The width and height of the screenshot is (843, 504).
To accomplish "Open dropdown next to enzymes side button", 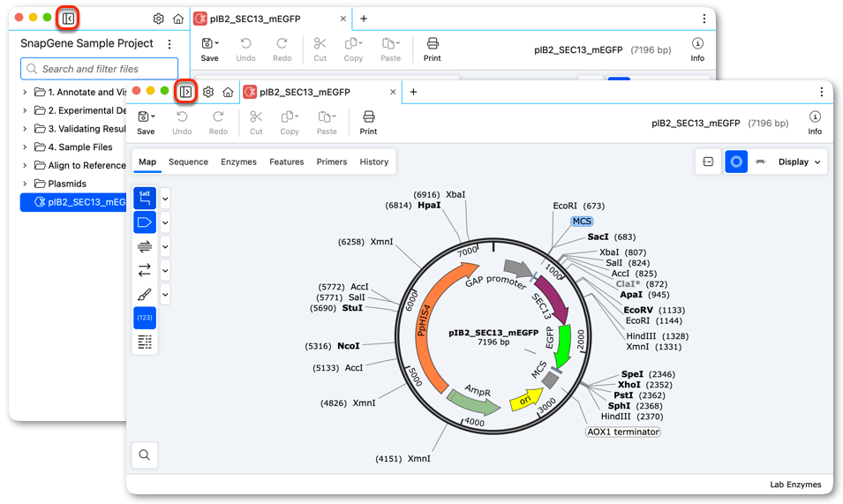I will pos(165,199).
